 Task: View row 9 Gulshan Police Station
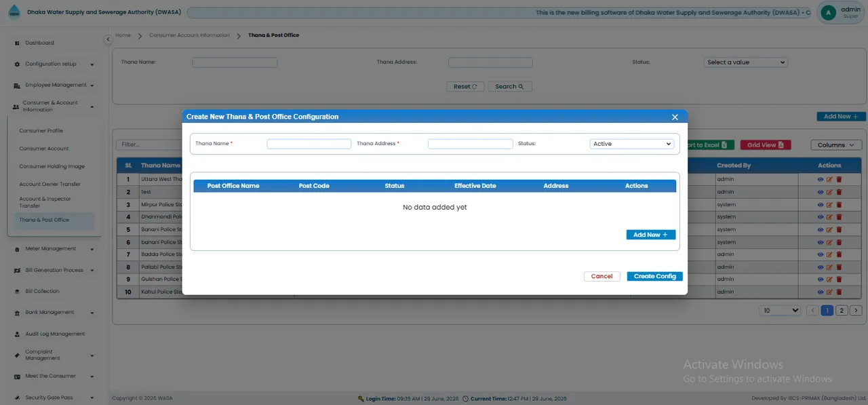click(821, 279)
